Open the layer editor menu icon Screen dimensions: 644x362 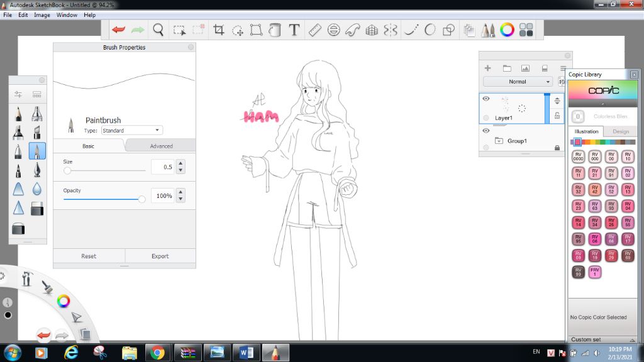point(563,68)
